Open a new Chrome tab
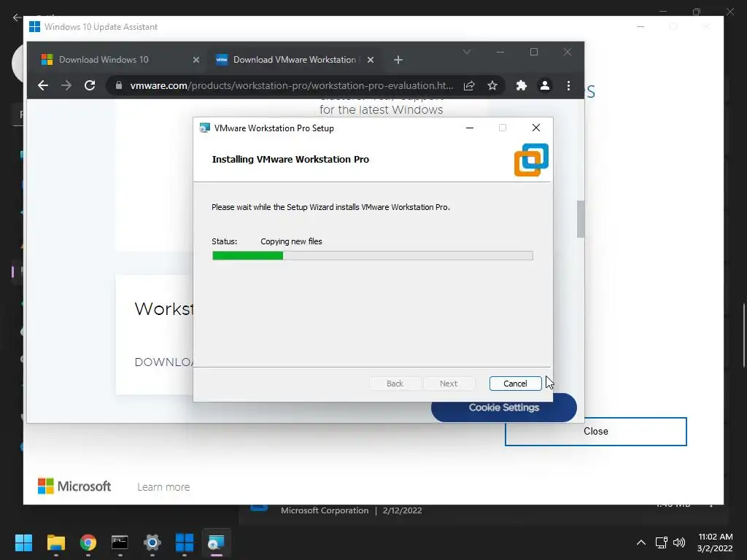747x560 pixels. click(398, 60)
